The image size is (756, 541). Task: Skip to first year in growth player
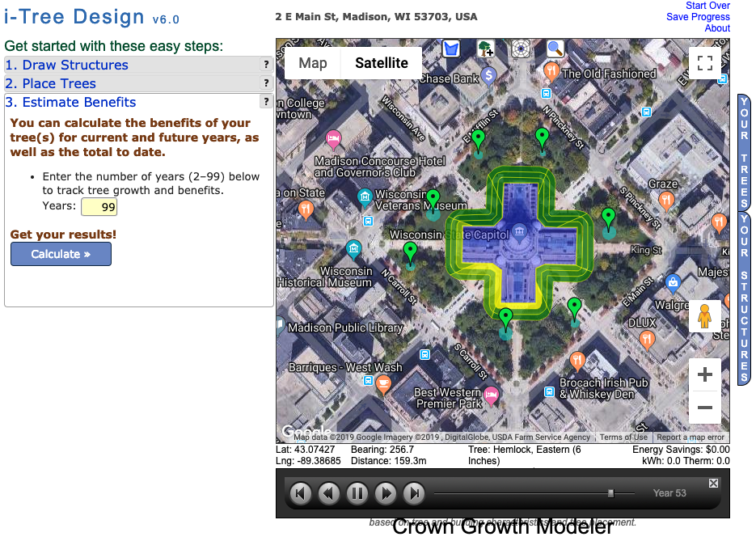coord(300,493)
